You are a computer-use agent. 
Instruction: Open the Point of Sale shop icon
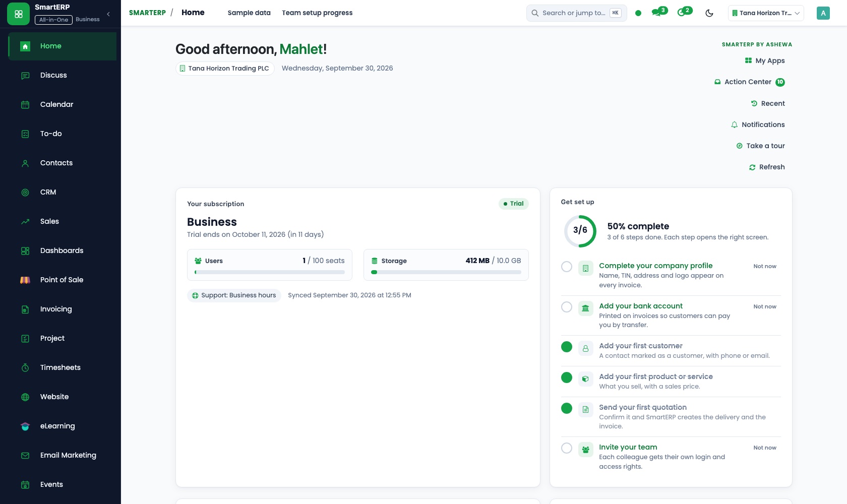point(25,280)
